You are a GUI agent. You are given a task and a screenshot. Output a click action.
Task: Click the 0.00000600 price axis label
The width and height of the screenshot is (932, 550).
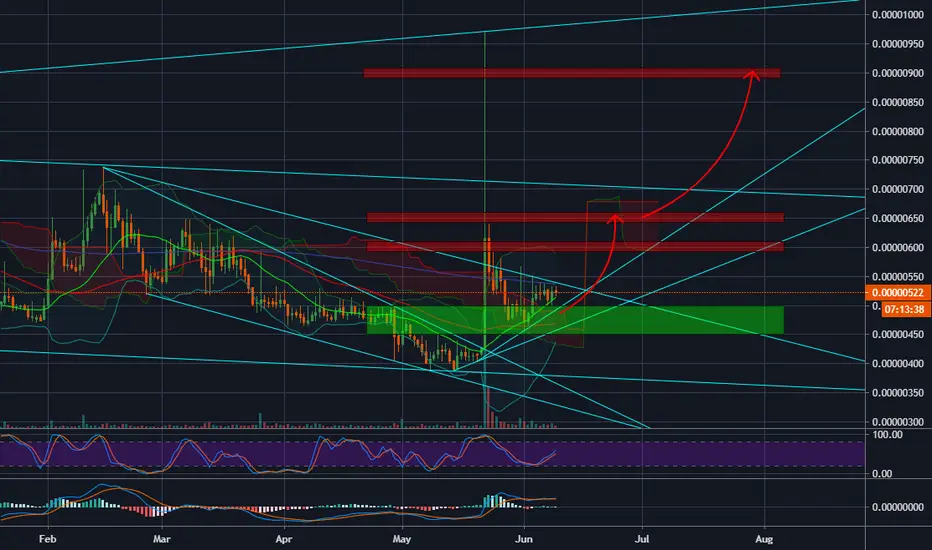(x=898, y=247)
